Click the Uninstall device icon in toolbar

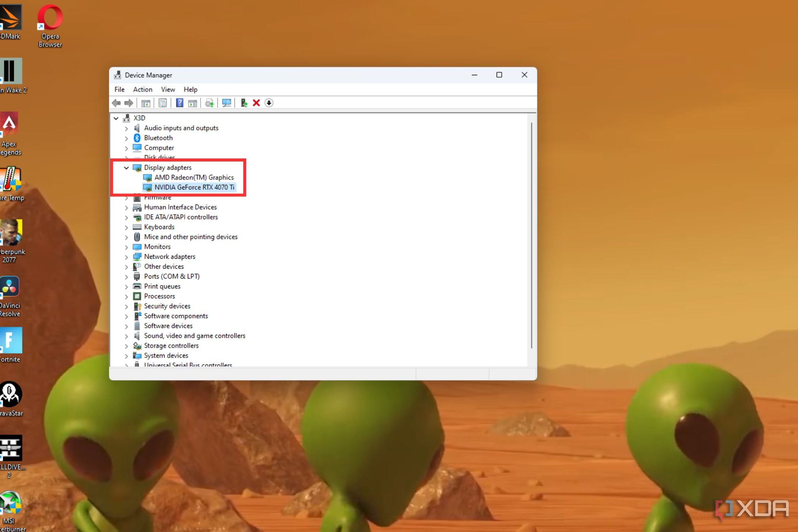click(x=256, y=103)
